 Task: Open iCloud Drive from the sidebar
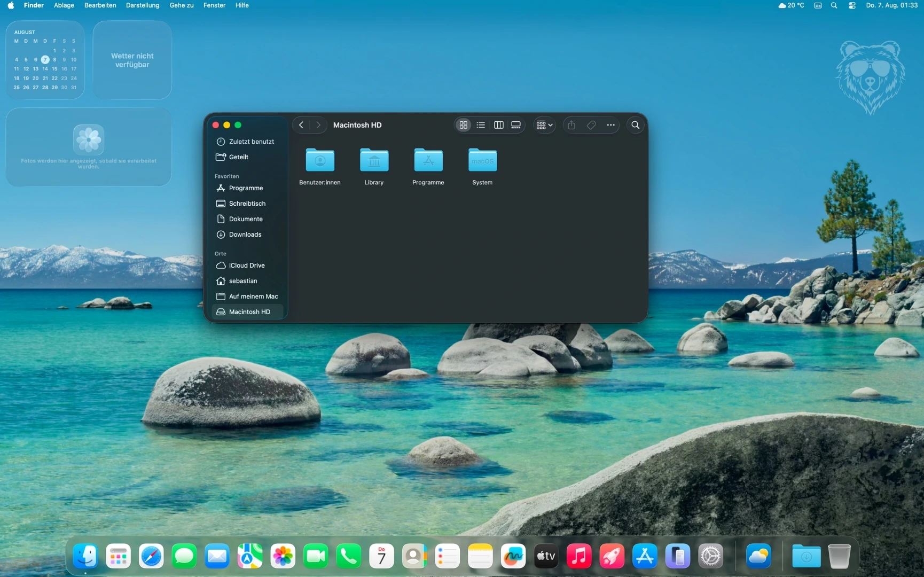click(246, 265)
